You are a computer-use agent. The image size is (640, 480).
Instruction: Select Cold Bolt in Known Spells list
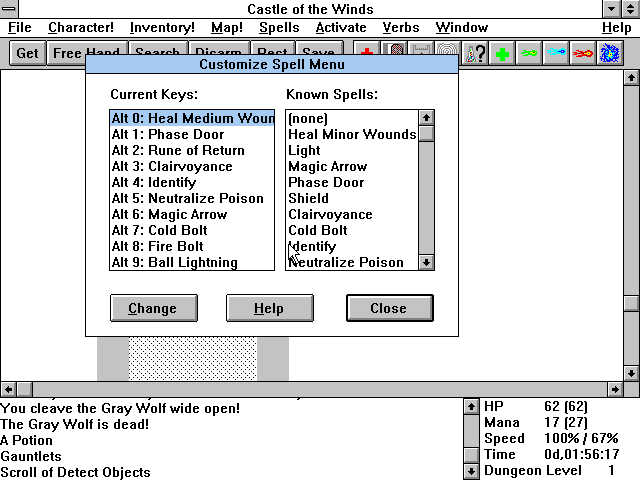pyautogui.click(x=352, y=230)
